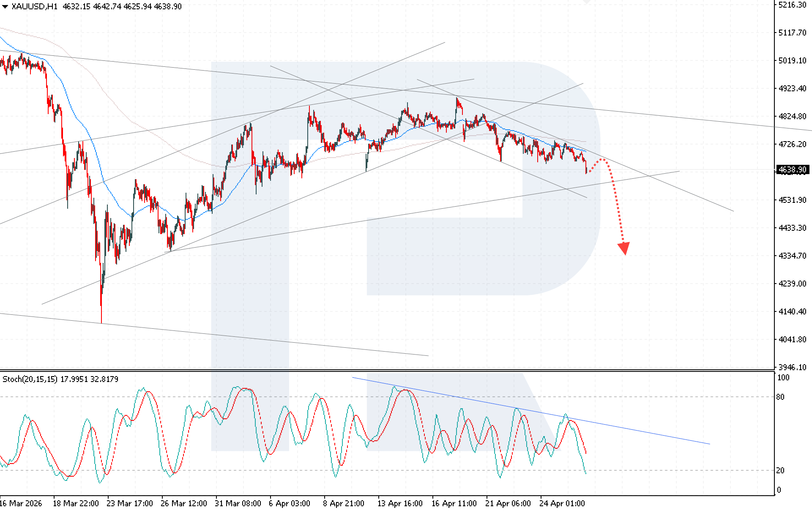
Task: Click the stochastic level 20 label
Action: [x=780, y=470]
